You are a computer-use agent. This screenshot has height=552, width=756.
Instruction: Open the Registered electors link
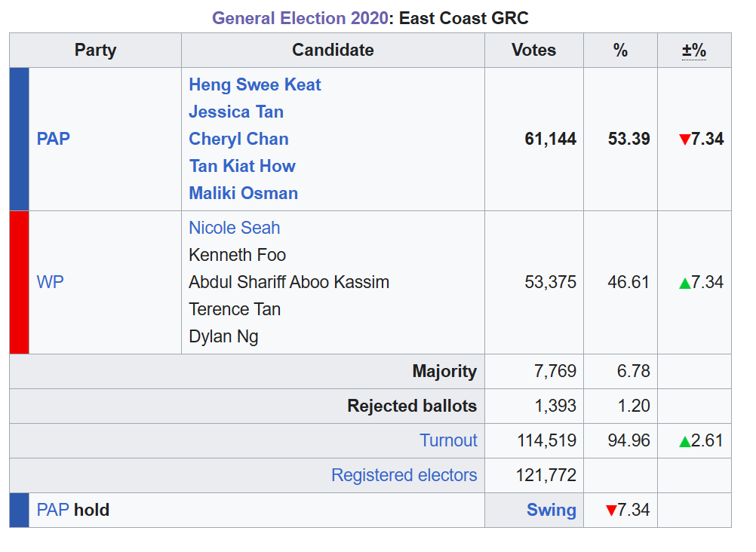point(404,475)
